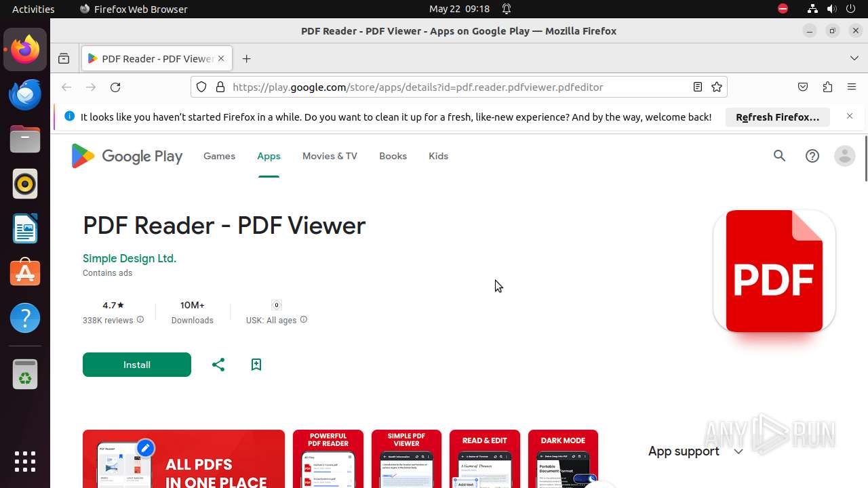Screen dimensions: 868x488
Task: Launch Thunderbird Mail from the dock
Action: pos(25,94)
